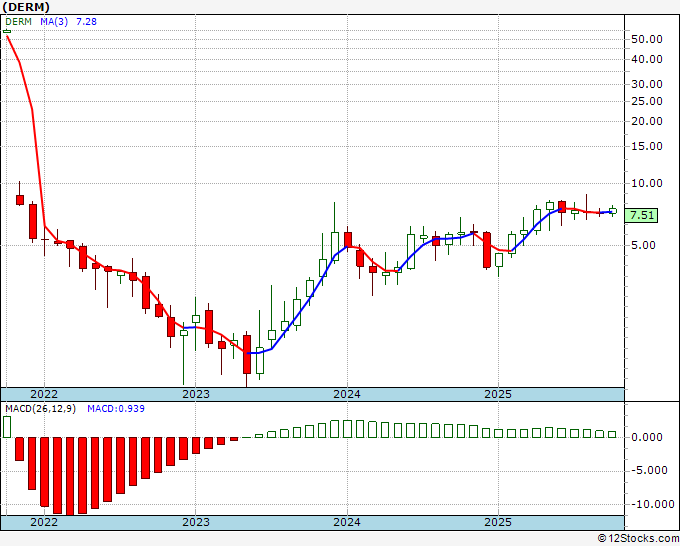This screenshot has height=546, width=680.
Task: Click the MACD:0.939 value label
Action: pyautogui.click(x=116, y=409)
